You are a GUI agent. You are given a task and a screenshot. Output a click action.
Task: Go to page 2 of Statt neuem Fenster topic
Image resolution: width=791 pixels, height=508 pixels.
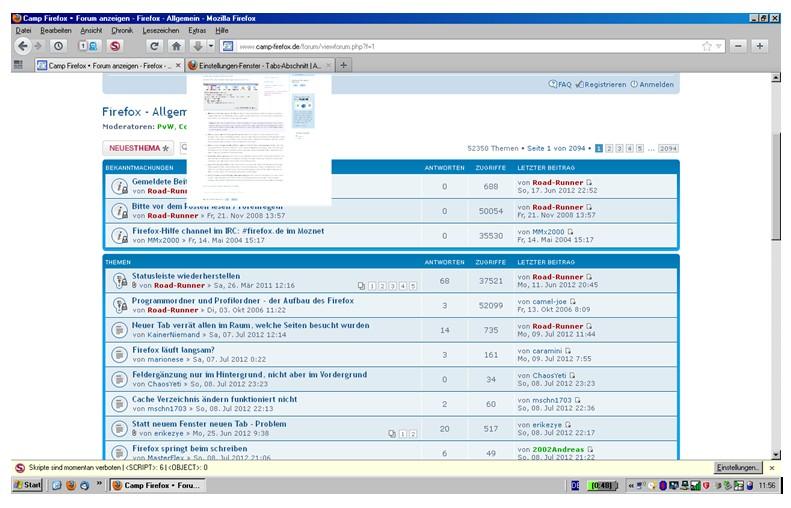pyautogui.click(x=413, y=434)
